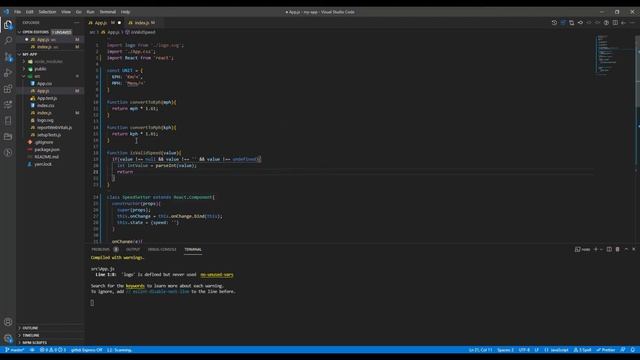
Task: Open yarn.lock in the explorer
Action: pos(43,164)
